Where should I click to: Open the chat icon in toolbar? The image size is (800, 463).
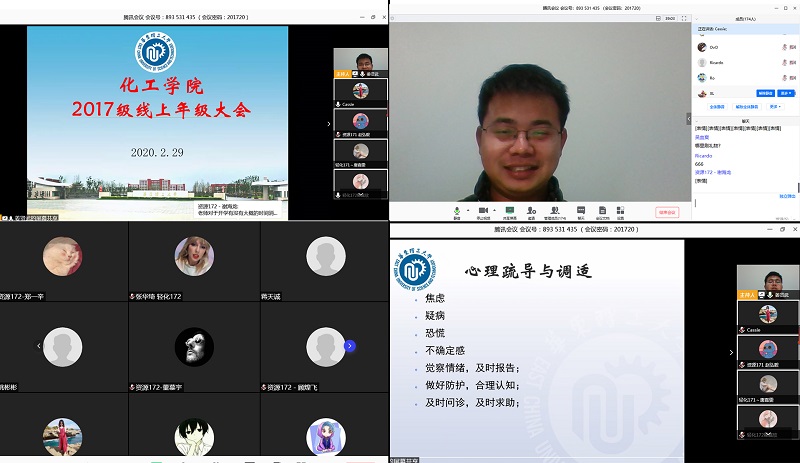pos(580,211)
